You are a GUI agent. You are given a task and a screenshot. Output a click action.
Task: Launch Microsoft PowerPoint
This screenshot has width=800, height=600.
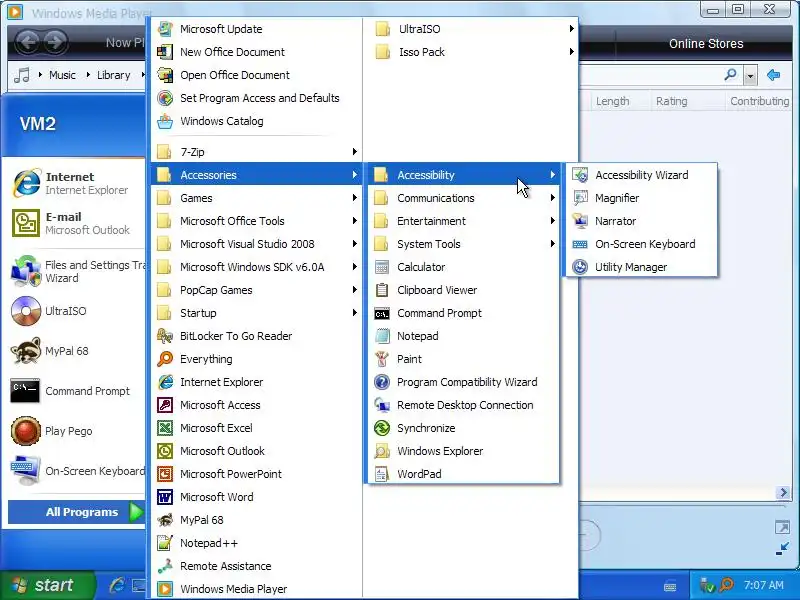257,473
